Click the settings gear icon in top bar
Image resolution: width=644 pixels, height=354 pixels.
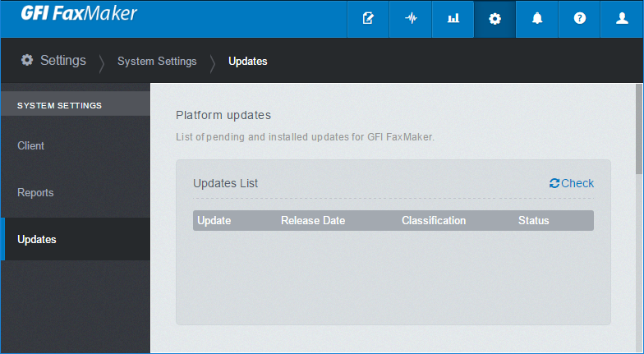494,18
